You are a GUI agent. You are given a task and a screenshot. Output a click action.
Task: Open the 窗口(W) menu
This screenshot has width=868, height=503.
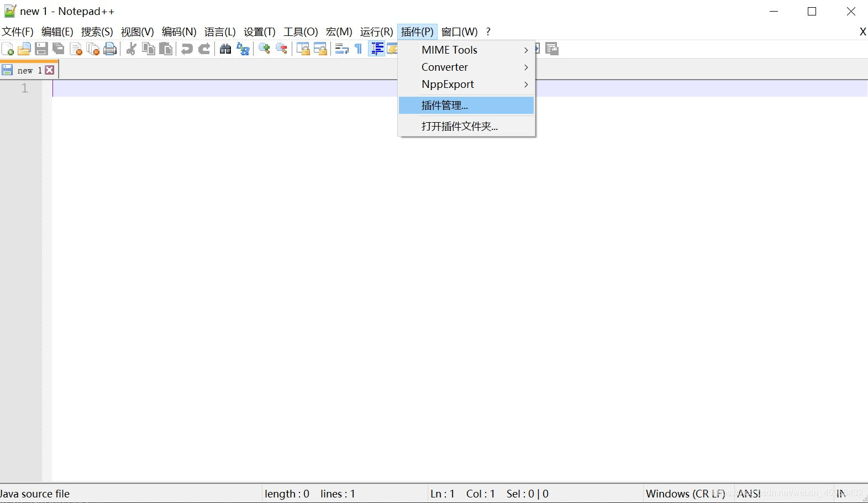point(460,32)
